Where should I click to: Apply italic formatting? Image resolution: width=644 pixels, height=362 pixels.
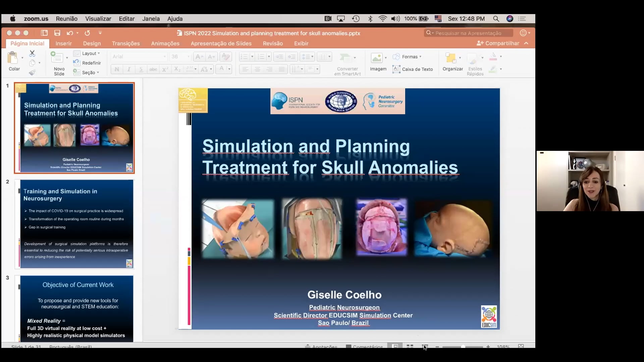pyautogui.click(x=129, y=69)
